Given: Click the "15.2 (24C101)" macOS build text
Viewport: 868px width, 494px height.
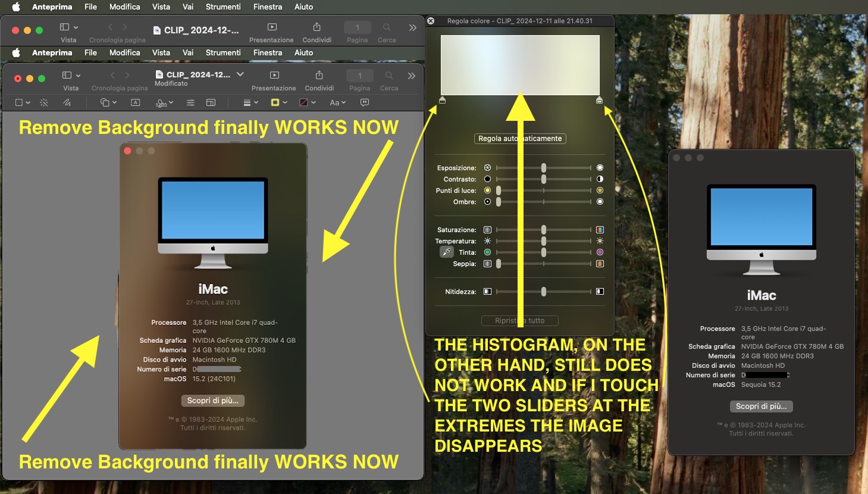Looking at the screenshot, I should click(214, 379).
